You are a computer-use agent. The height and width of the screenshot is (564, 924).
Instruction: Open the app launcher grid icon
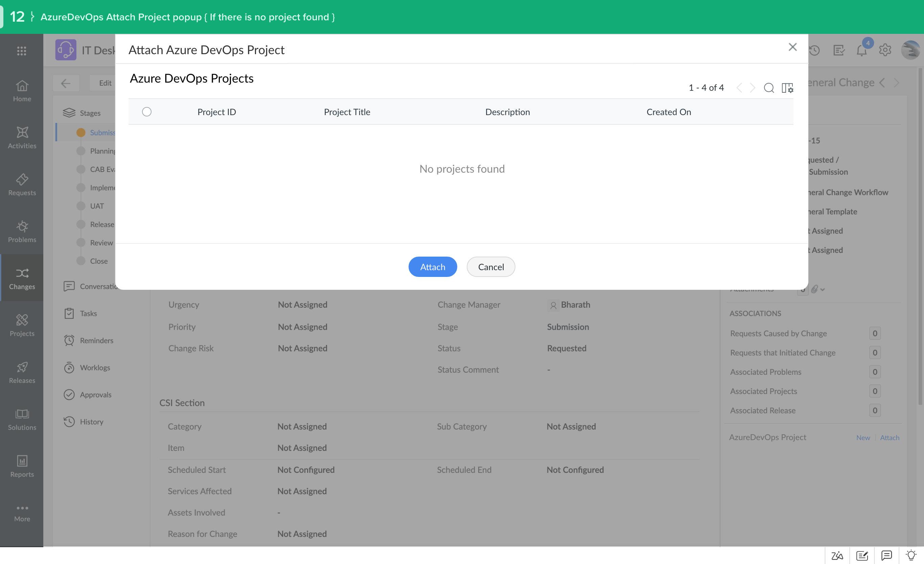pyautogui.click(x=22, y=51)
